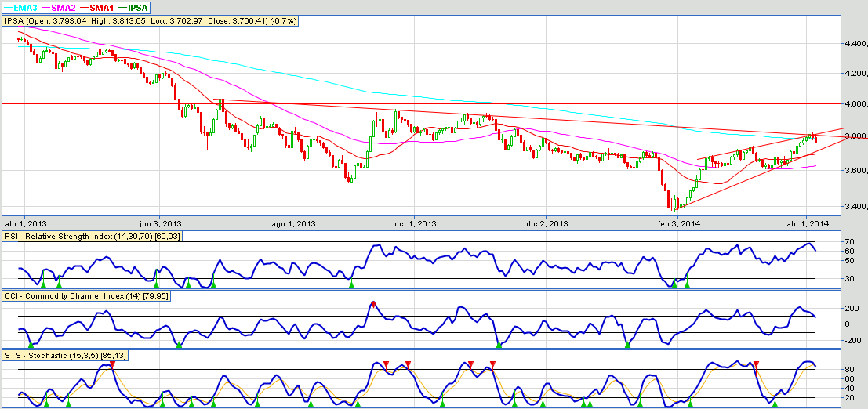Click the latest green triangle in the CCI panel
Viewport: 868px width, 409px height.
click(627, 345)
